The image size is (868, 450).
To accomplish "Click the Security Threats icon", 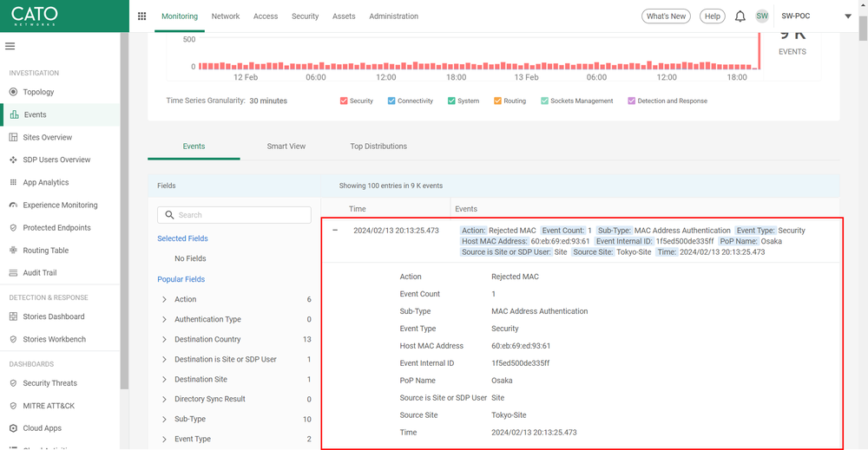I will click(x=13, y=383).
